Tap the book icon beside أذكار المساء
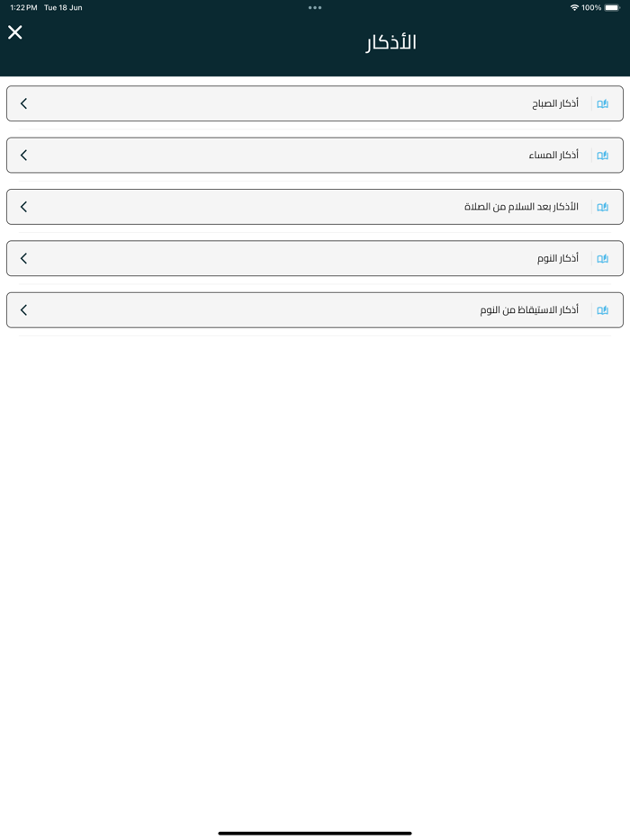 point(602,155)
